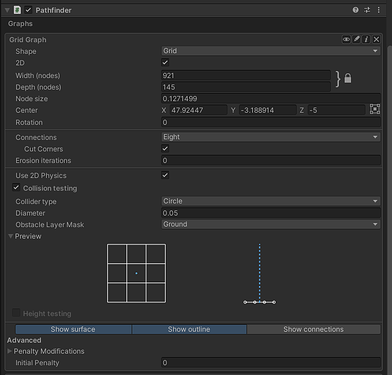Show Grid Graph info icon
This screenshot has width=392, height=375.
(x=366, y=39)
